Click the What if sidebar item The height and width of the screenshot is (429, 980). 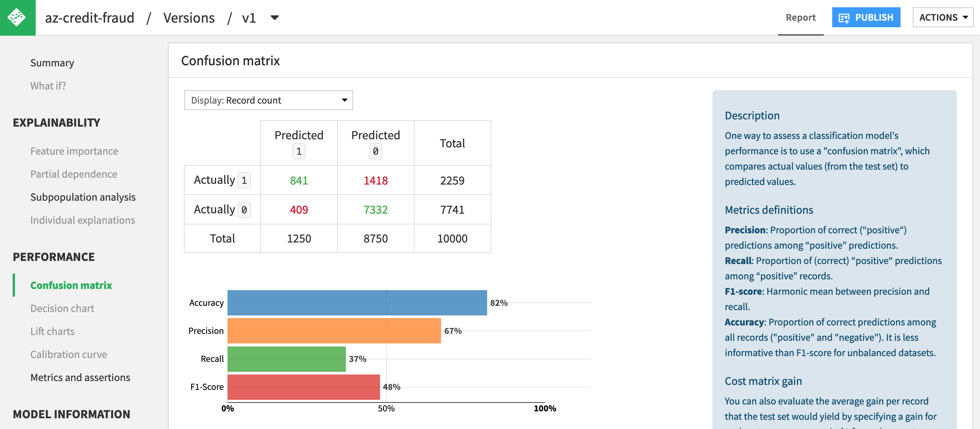(48, 85)
